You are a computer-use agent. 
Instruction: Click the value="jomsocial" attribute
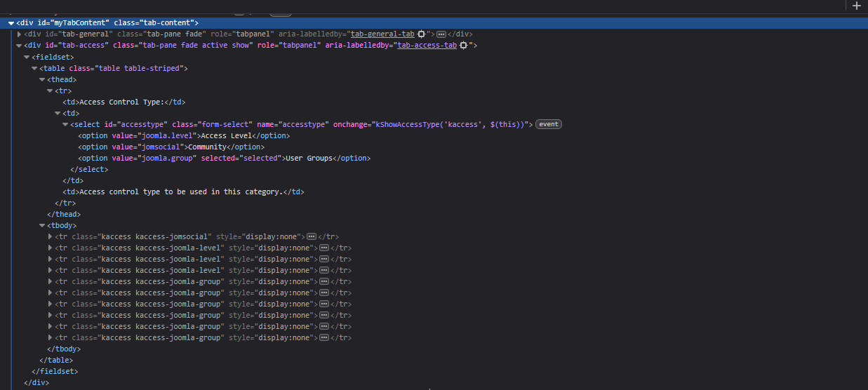[x=148, y=147]
